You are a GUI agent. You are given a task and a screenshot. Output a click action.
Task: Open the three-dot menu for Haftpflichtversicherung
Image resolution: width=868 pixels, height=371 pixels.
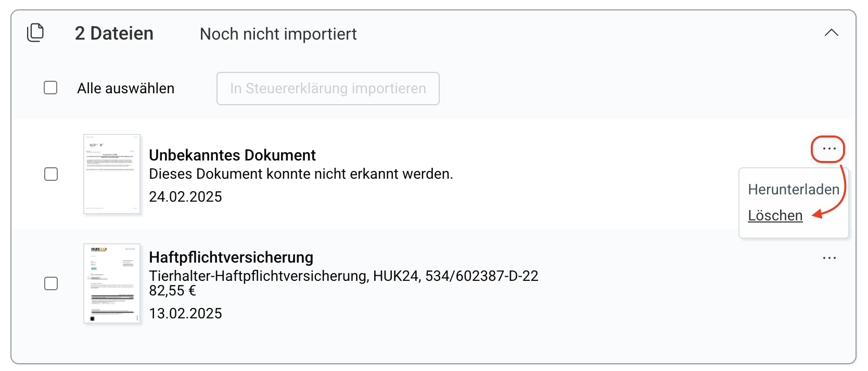pyautogui.click(x=829, y=258)
